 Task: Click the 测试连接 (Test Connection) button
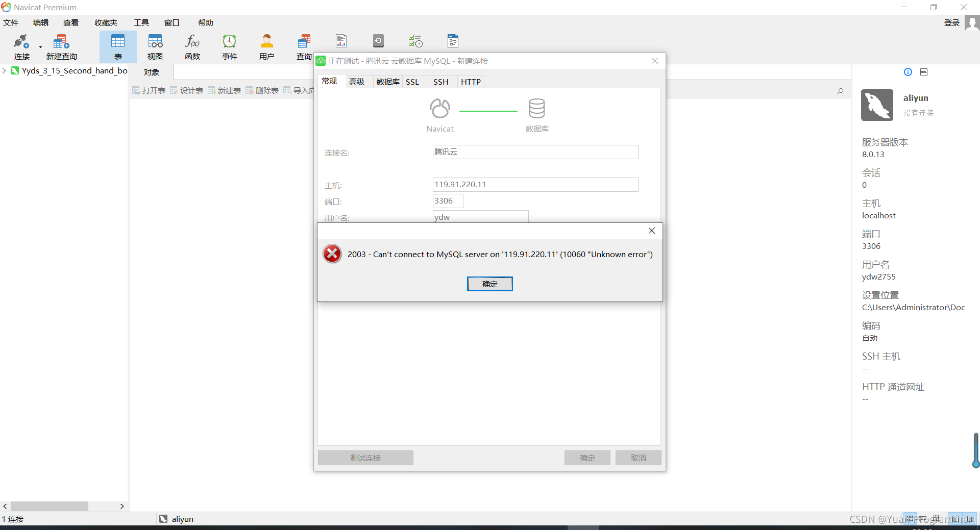tap(365, 458)
